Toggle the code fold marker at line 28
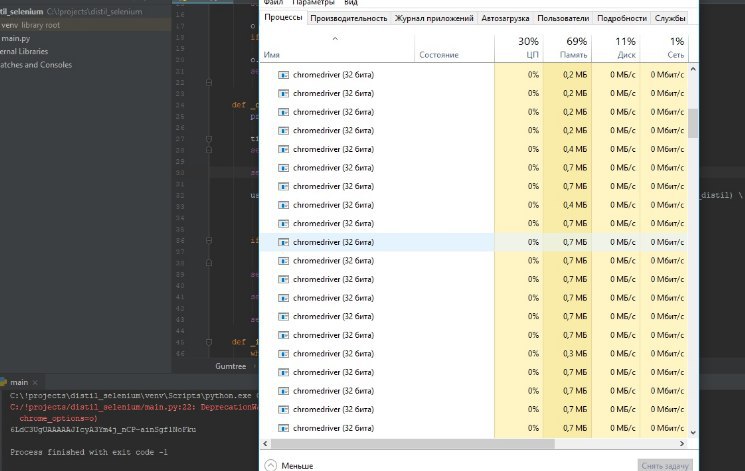The image size is (745, 471). pyautogui.click(x=209, y=150)
